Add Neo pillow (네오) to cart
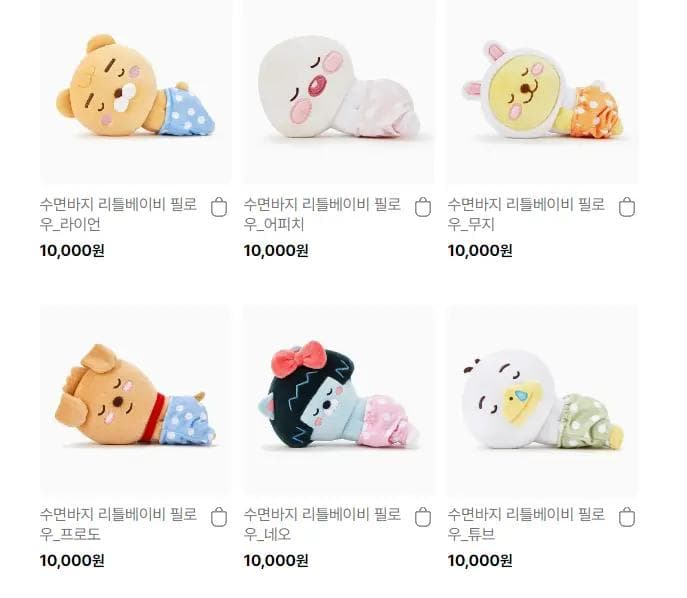Screen dimensions: 687x598 coord(423,517)
